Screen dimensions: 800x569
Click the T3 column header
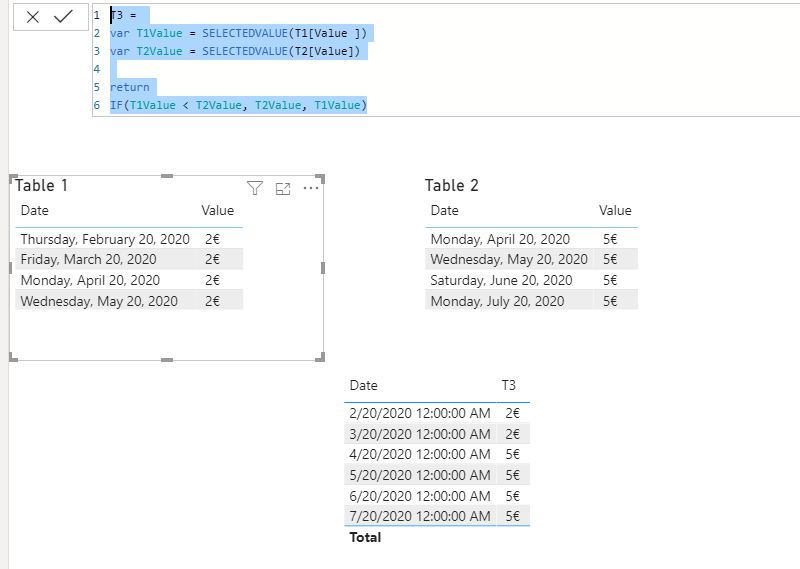pyautogui.click(x=509, y=385)
